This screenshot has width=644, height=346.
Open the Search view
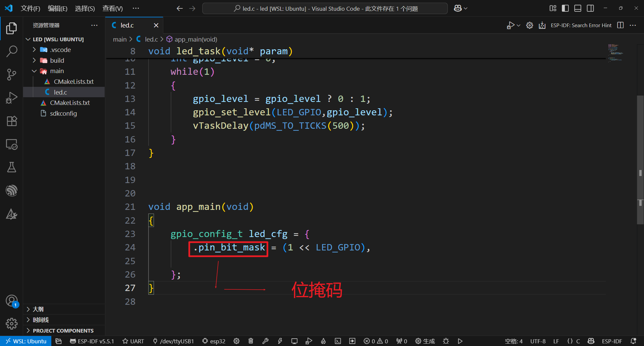point(11,51)
